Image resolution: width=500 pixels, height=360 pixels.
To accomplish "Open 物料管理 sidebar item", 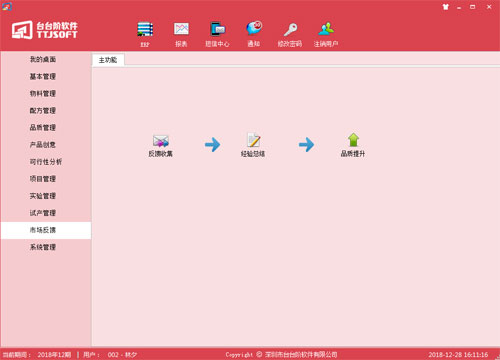I will pos(46,93).
